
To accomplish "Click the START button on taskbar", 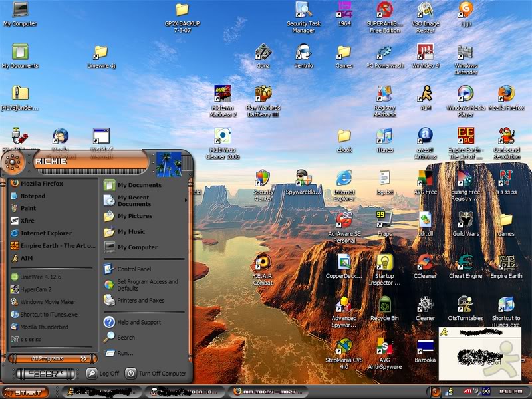I will [x=24, y=392].
